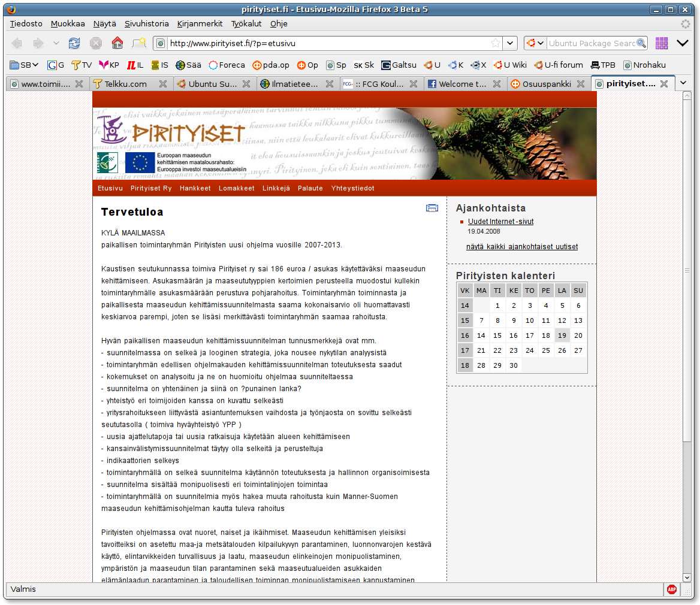Click the magnifier search icon
Viewport: 700px width, 605px height.
[641, 43]
